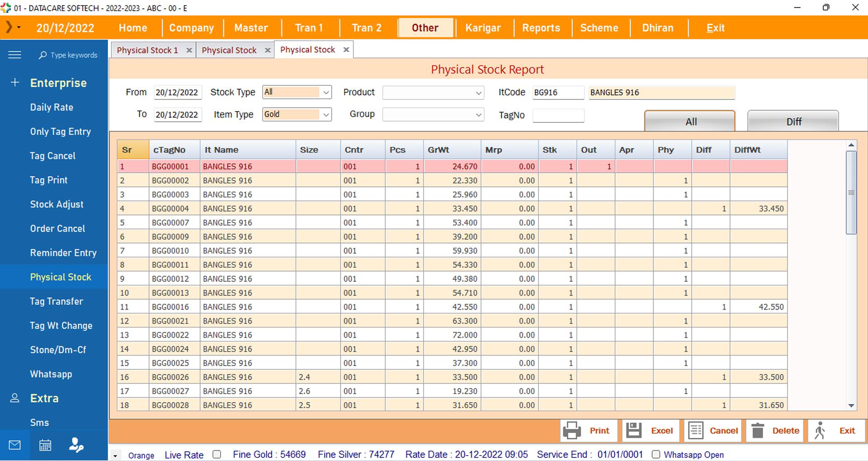868x461 pixels.
Task: Click the walking person Exit icon
Action: pos(820,431)
